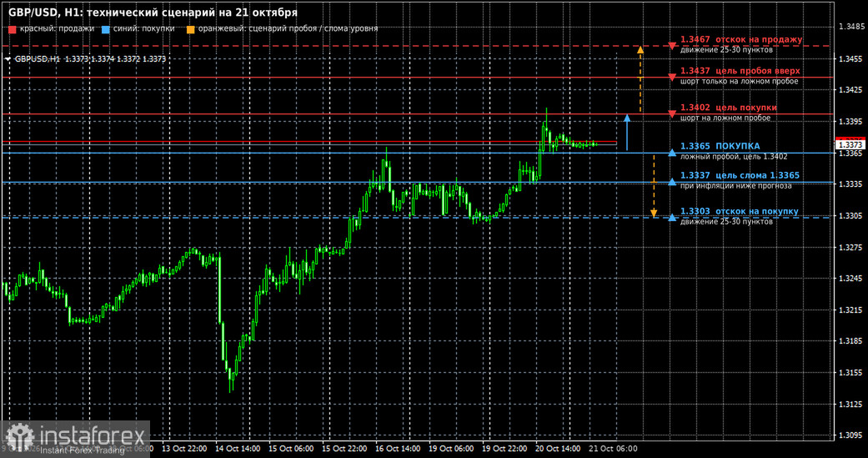Click price axis value 1.3185
This screenshot has width=868, height=458.
click(x=852, y=342)
